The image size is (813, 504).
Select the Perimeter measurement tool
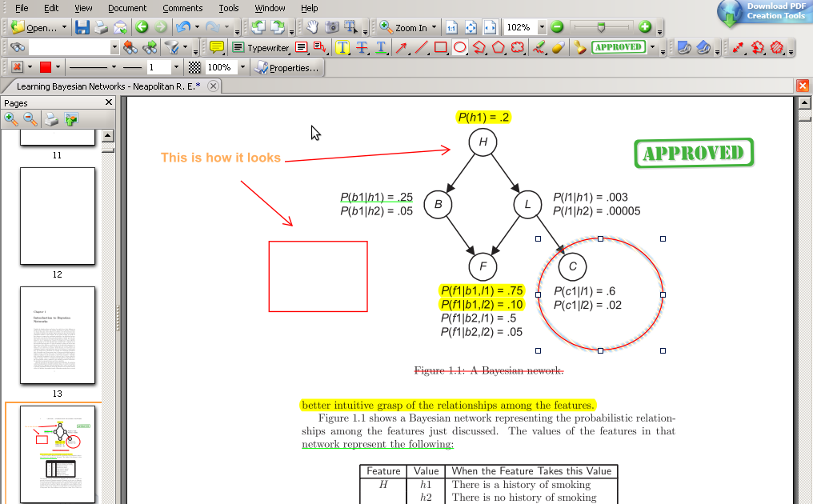pyautogui.click(x=758, y=48)
